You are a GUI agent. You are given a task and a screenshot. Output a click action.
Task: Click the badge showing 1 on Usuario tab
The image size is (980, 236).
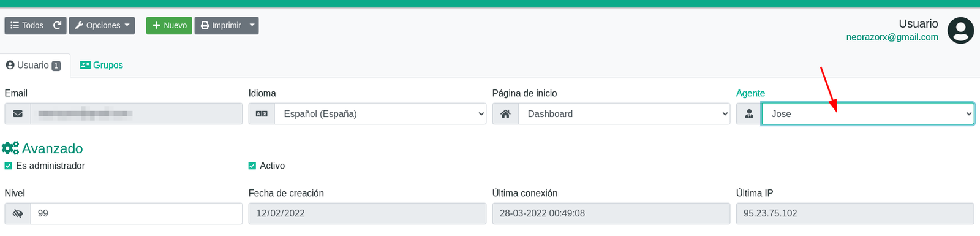(x=56, y=66)
